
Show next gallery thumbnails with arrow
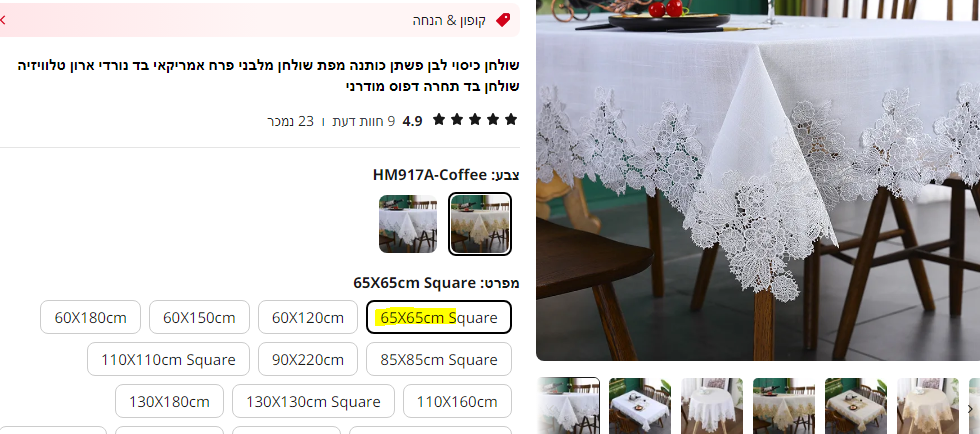[x=970, y=409]
